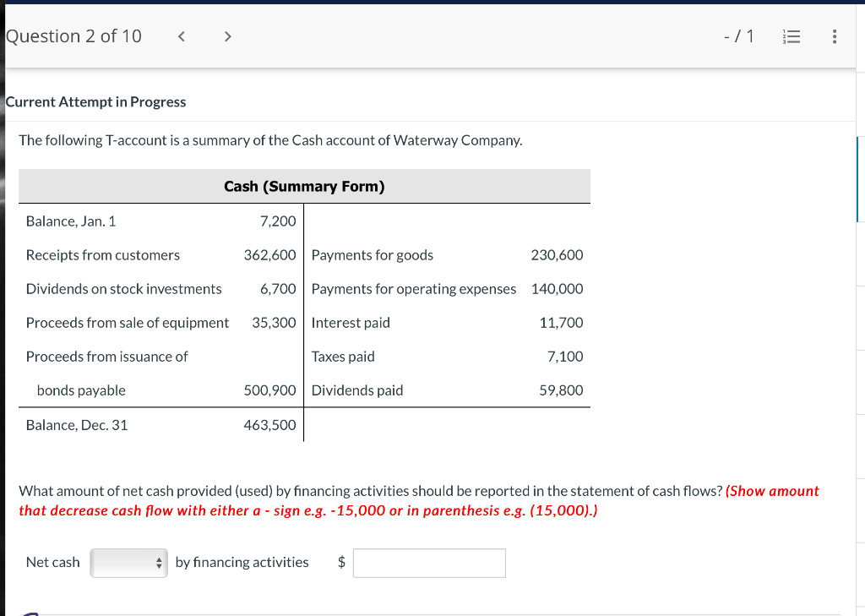Click 'Dividends on stock investments' label
This screenshot has height=616, width=865.
pyautogui.click(x=123, y=289)
